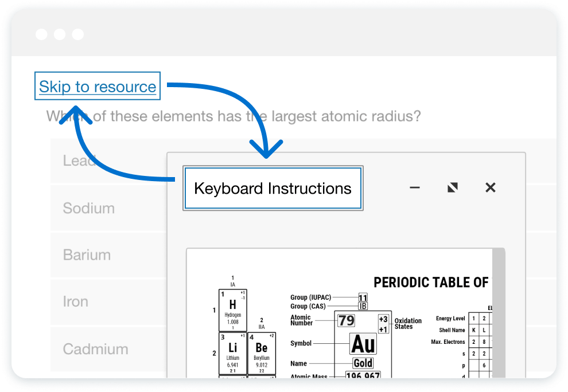Click the atomic radius question text
Image resolution: width=568 pixels, height=392 pixels.
[234, 116]
